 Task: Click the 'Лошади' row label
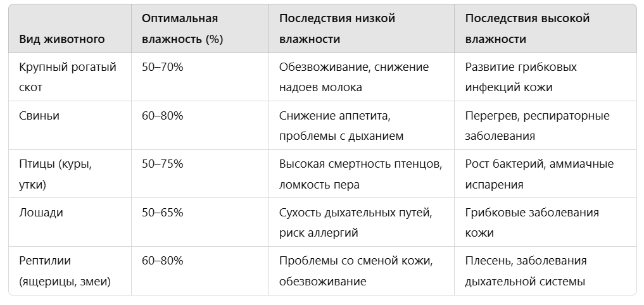[41, 213]
